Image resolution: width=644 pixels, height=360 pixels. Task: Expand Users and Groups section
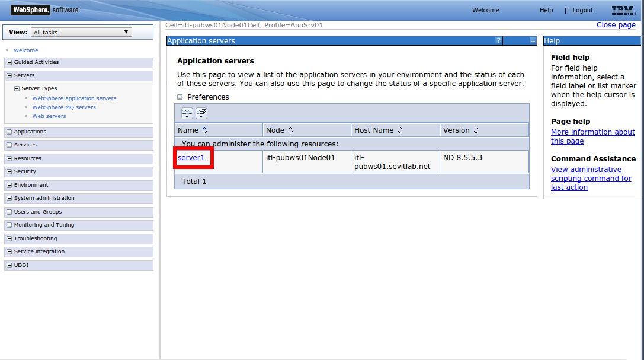9,212
